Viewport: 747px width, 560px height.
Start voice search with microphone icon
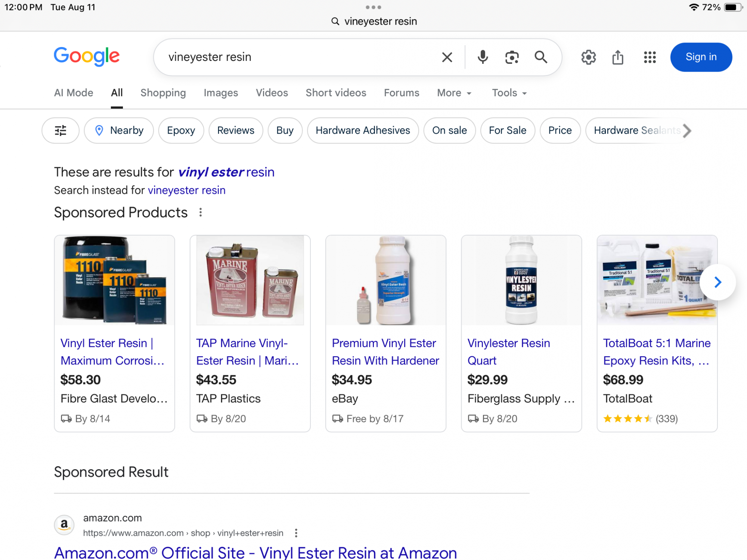(483, 57)
